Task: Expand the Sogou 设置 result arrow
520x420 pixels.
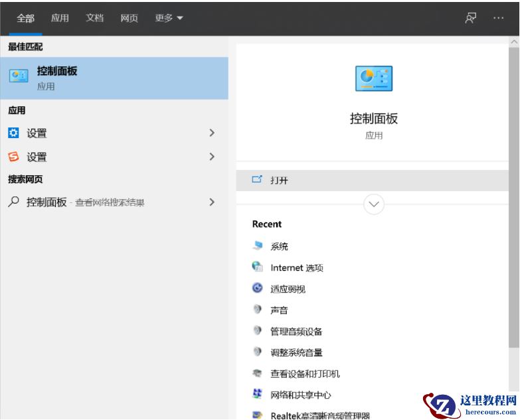Action: coord(212,157)
